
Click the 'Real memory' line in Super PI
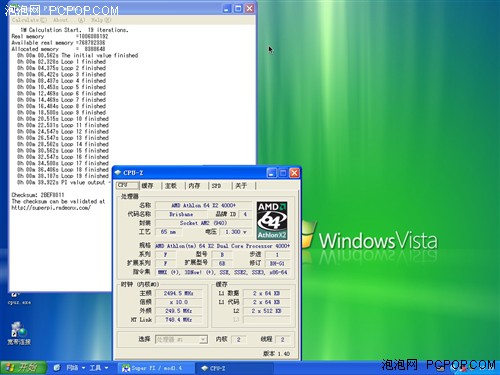click(x=60, y=36)
